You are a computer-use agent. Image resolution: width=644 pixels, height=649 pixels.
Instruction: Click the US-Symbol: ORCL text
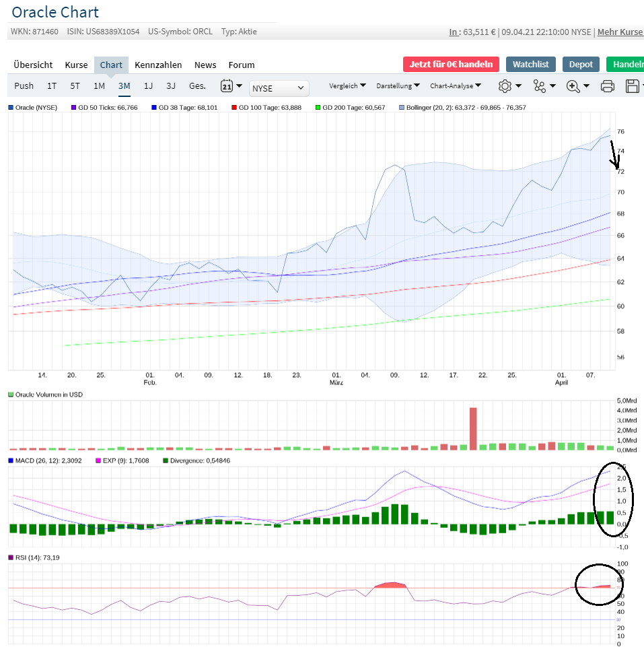180,32
